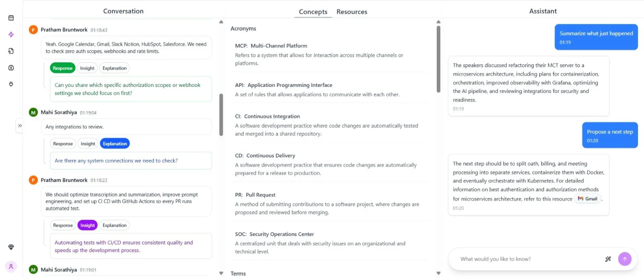
Task: Open the user avatar at the sidebar bottom
Action: [x=11, y=266]
